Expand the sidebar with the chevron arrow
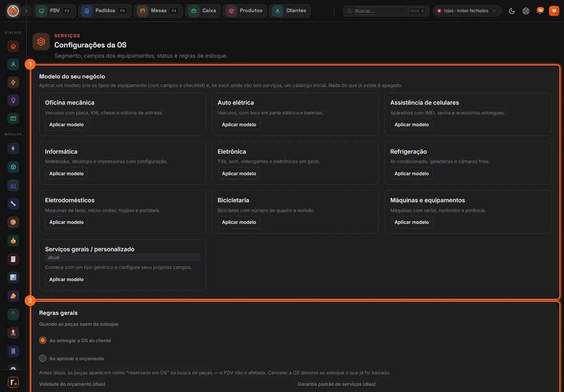This screenshot has height=392, width=564. (26, 11)
